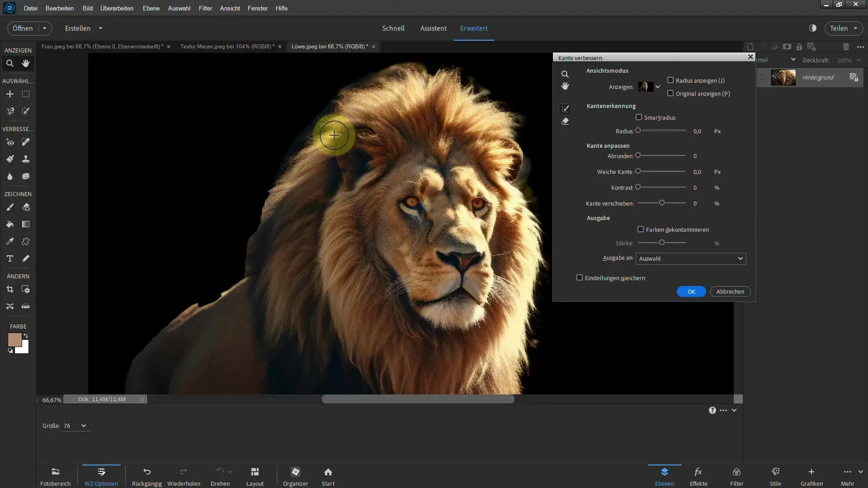The height and width of the screenshot is (488, 868).
Task: Show the Fotobereich photo bin
Action: pos(55,477)
